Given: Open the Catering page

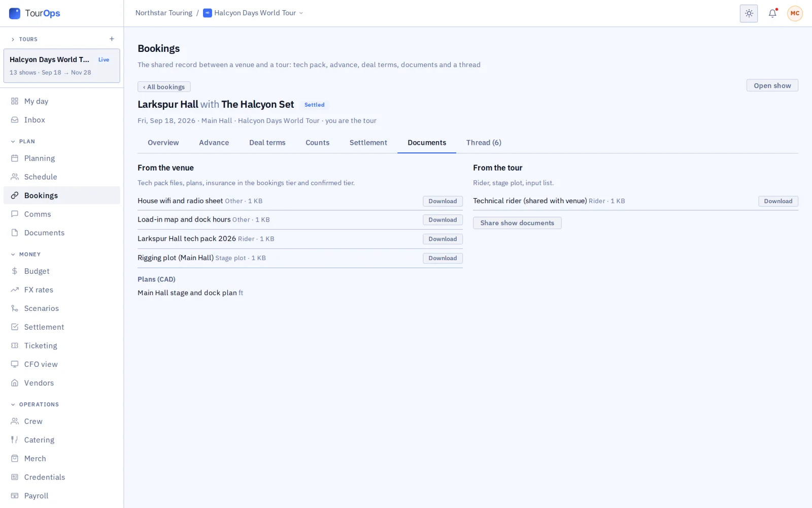Looking at the screenshot, I should tap(61, 440).
